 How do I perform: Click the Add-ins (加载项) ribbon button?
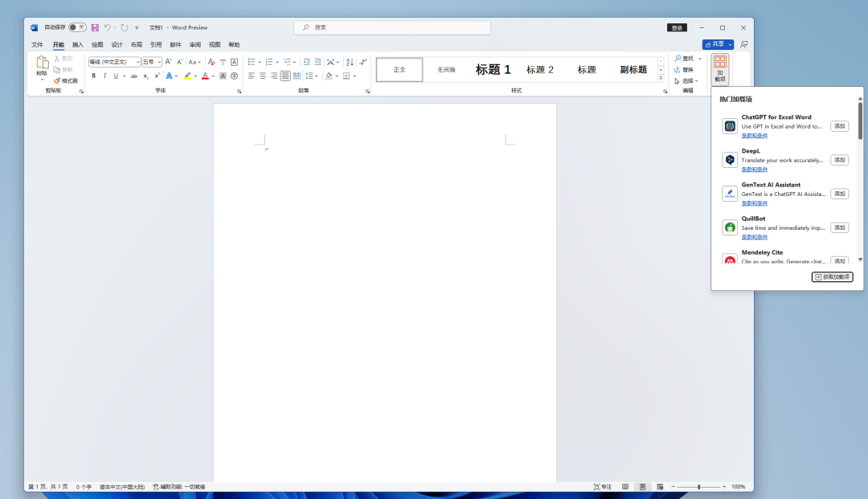click(x=719, y=69)
